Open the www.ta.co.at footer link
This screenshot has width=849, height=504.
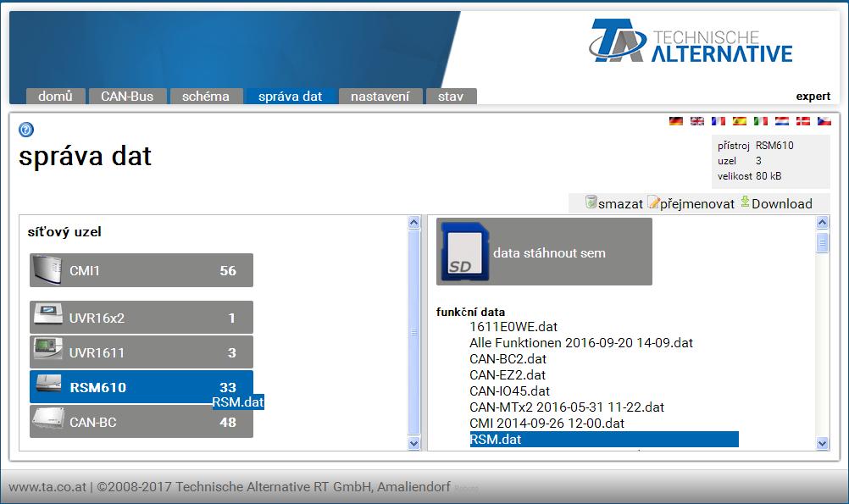click(x=47, y=487)
